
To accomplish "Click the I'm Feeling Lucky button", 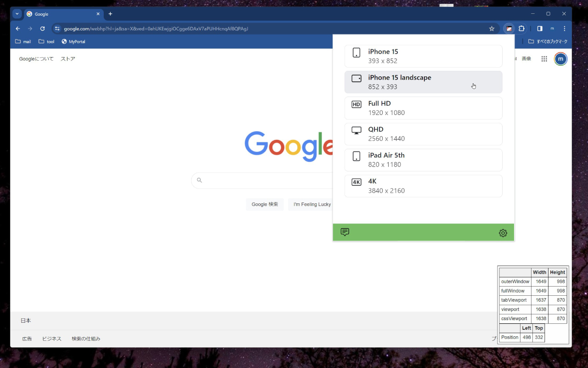I will 311,204.
